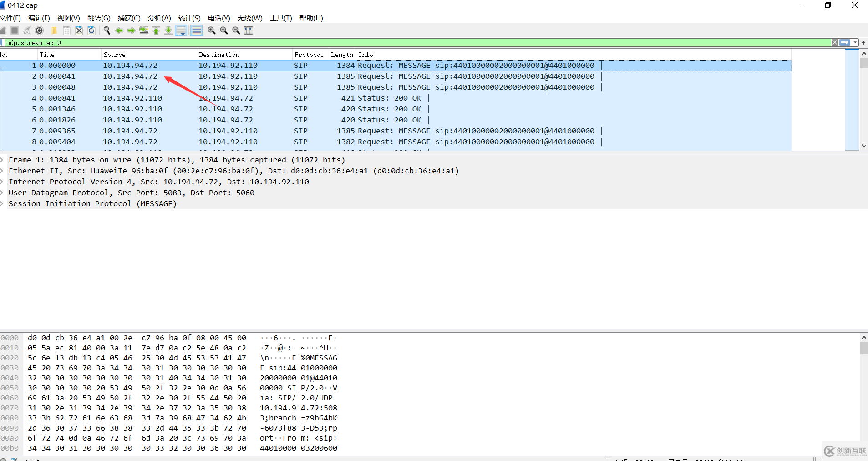The image size is (868, 461).
Task: Go back in packet history
Action: tap(119, 30)
